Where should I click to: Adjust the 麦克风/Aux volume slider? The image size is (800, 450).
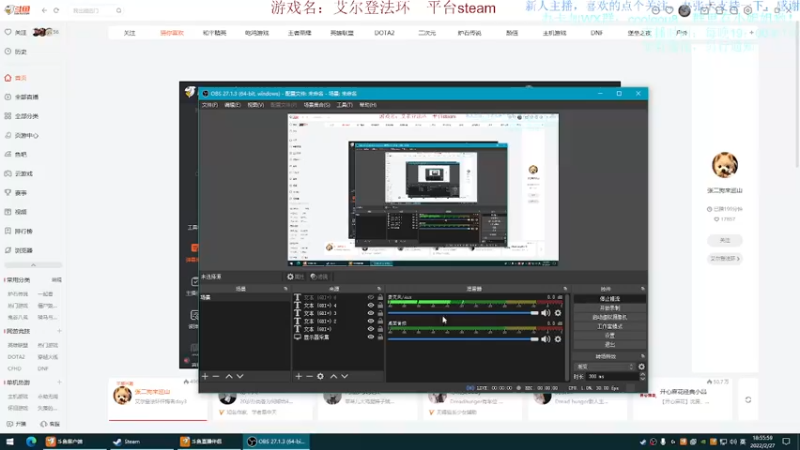click(x=463, y=313)
